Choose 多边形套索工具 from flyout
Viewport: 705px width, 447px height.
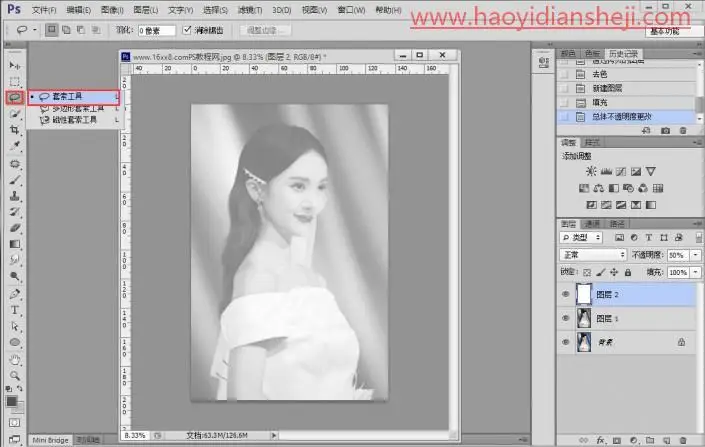click(x=75, y=109)
